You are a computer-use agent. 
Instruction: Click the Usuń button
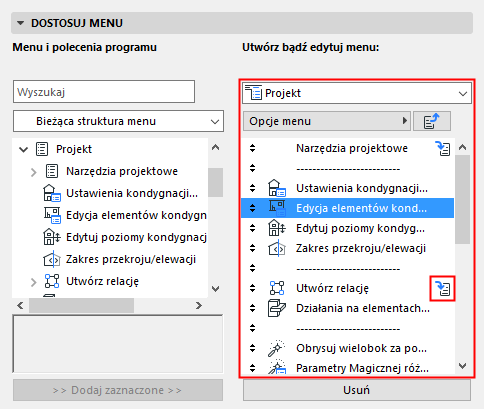pos(357,390)
